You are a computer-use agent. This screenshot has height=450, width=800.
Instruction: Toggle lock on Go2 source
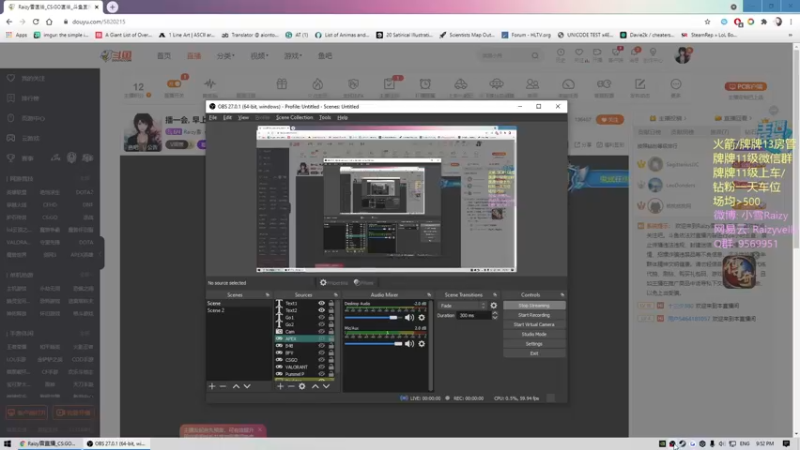(331, 324)
